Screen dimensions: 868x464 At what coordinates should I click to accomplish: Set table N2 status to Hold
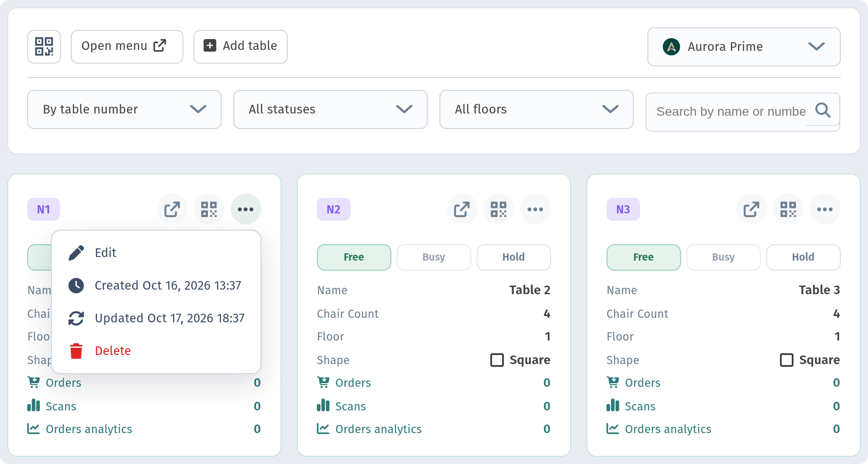tap(514, 257)
